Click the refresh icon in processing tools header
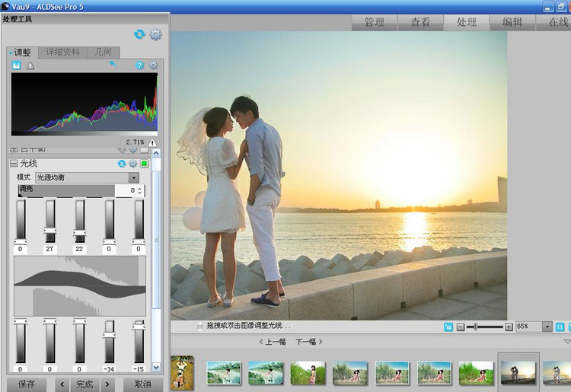This screenshot has height=392, width=571. (139, 34)
